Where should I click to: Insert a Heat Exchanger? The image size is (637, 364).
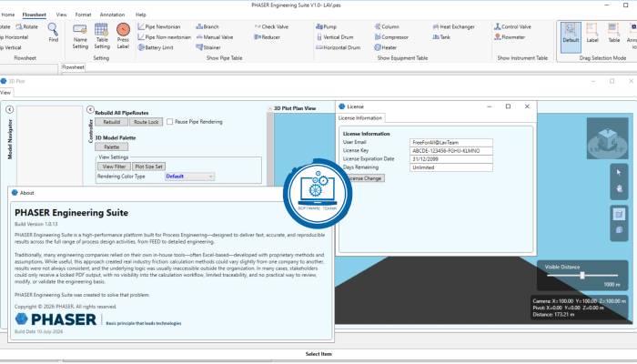454,26
